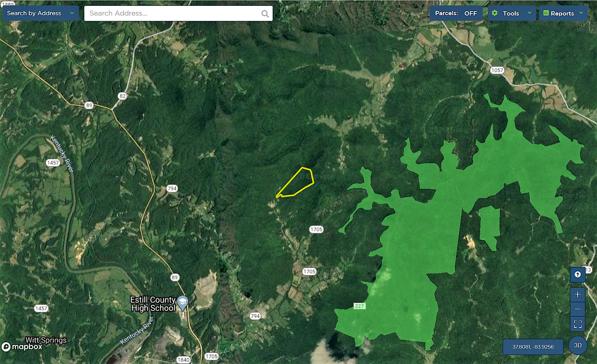Screen dimensions: 597x364
Task: Open the help question mark icon
Action: (x=578, y=274)
